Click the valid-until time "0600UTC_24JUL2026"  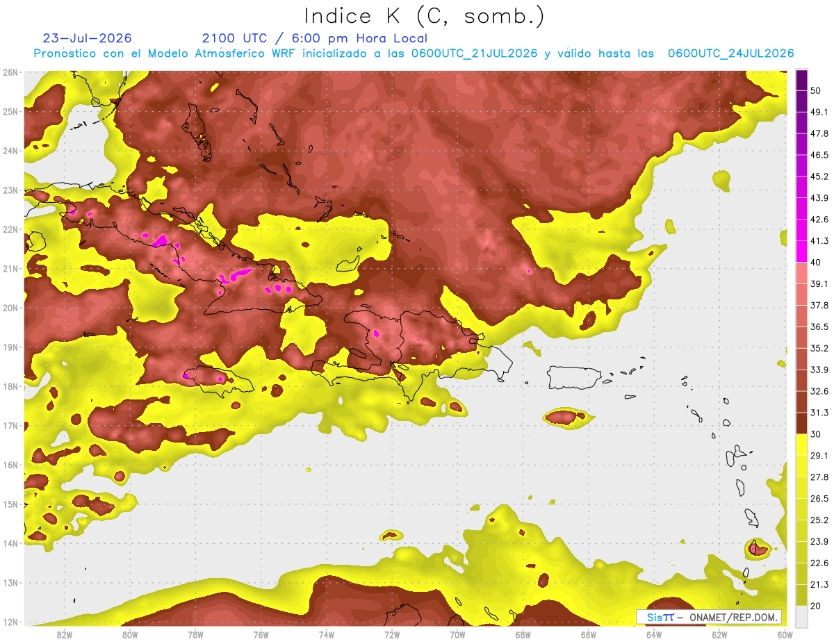coord(730,53)
